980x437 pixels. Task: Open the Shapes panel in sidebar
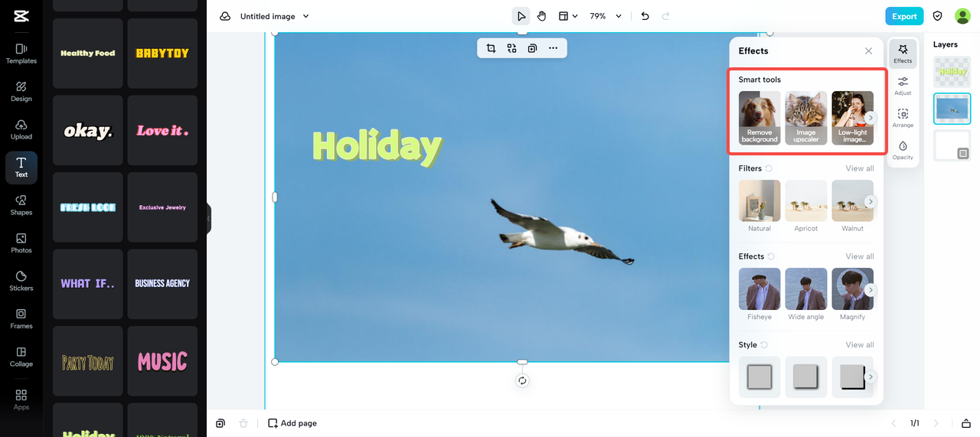coord(21,205)
